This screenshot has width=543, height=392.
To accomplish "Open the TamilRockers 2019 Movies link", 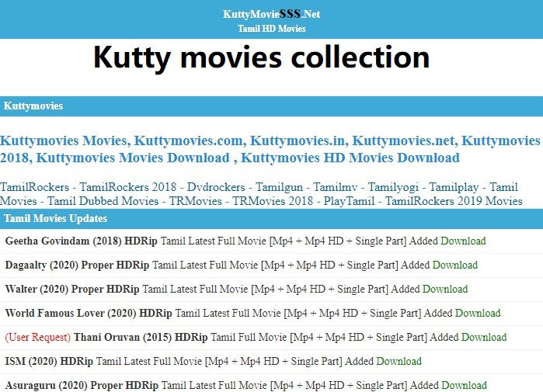I will point(454,201).
